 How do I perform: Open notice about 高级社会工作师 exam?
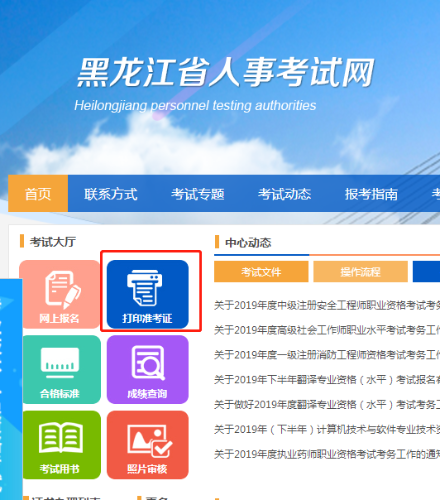(327, 330)
